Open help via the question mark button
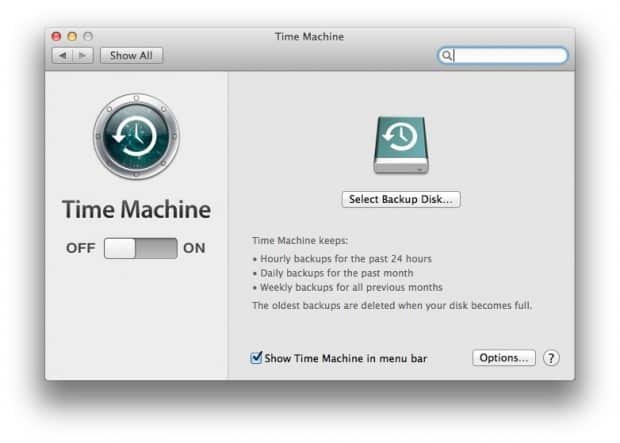620x443 pixels. (x=551, y=358)
